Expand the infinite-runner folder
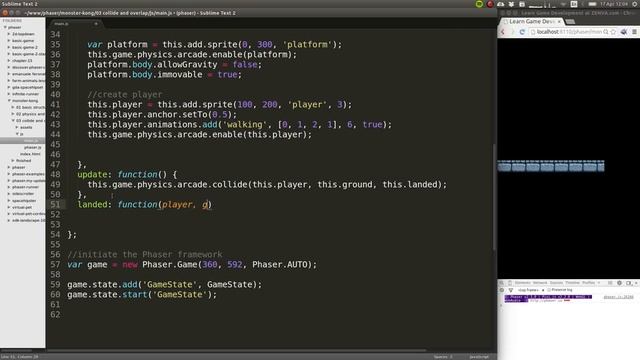Image resolution: width=640 pixels, height=360 pixels. [x=9, y=94]
